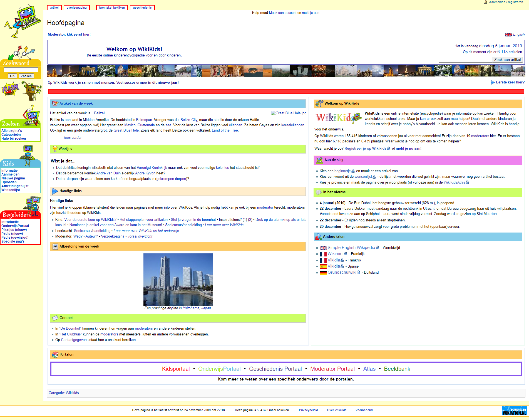The image size is (529, 420).
Task: Open the brontekst bekijken tab
Action: 112,8
